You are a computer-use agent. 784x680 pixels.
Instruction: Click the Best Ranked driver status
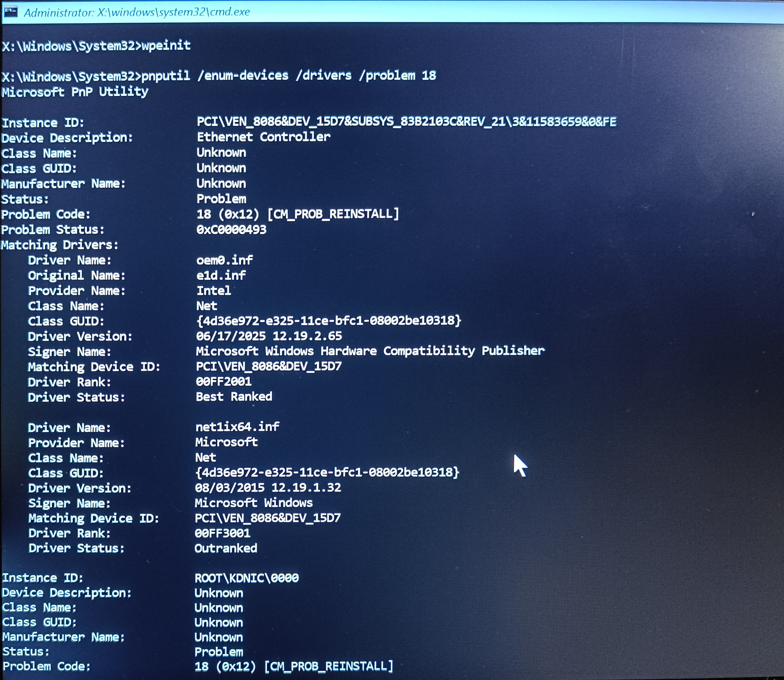[x=234, y=397]
